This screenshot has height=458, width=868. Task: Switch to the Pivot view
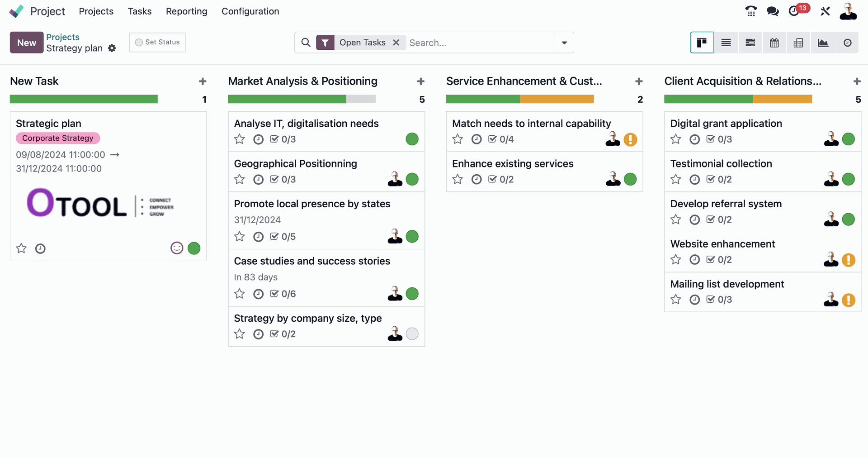(798, 42)
